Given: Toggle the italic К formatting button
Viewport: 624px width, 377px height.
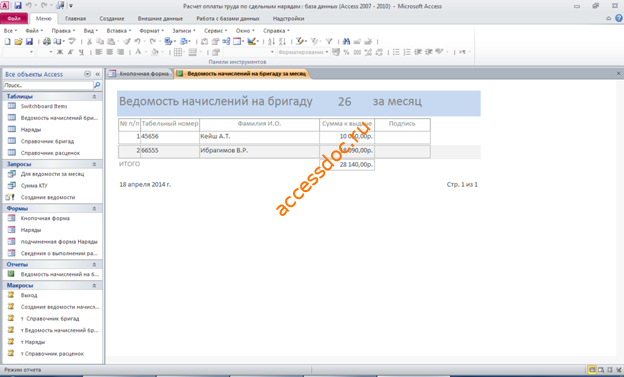Looking at the screenshot, I should pos(70,52).
